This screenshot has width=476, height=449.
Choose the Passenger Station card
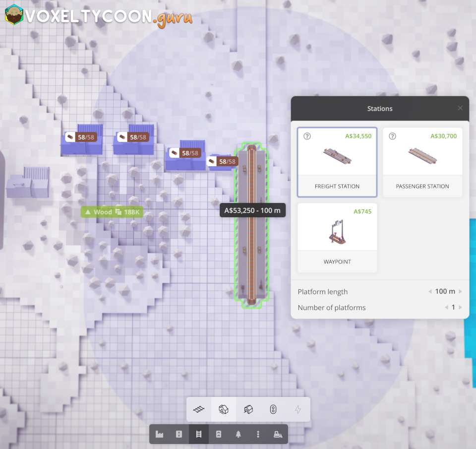422,162
